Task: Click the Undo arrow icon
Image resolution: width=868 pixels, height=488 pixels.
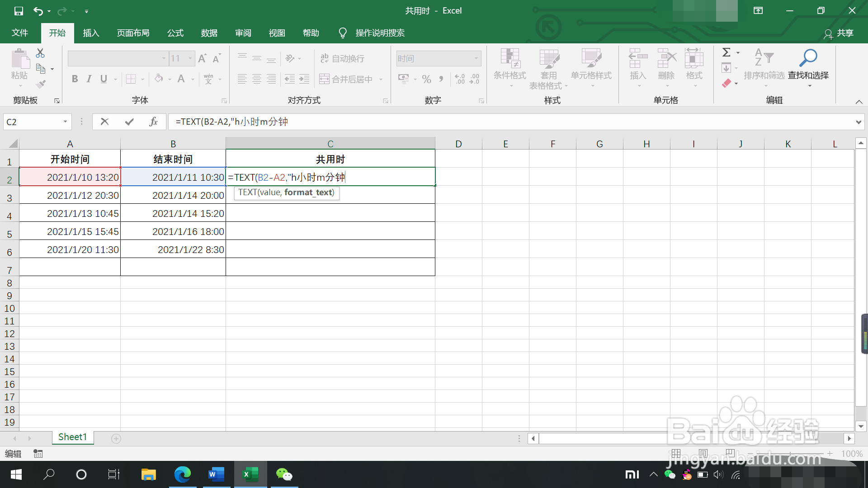Action: [x=38, y=11]
